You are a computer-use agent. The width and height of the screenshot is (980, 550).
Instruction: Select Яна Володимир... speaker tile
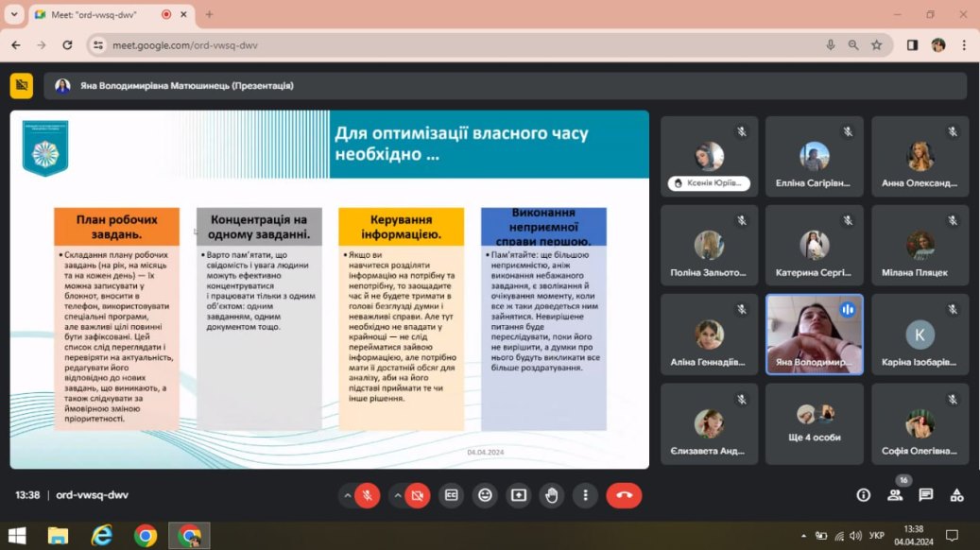[814, 335]
